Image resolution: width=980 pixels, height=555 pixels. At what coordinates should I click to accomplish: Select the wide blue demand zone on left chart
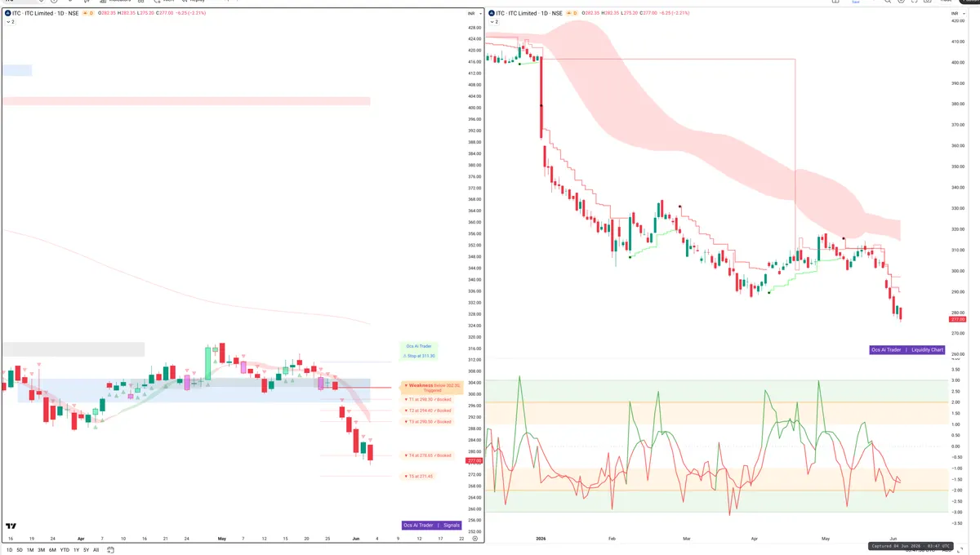coord(194,390)
